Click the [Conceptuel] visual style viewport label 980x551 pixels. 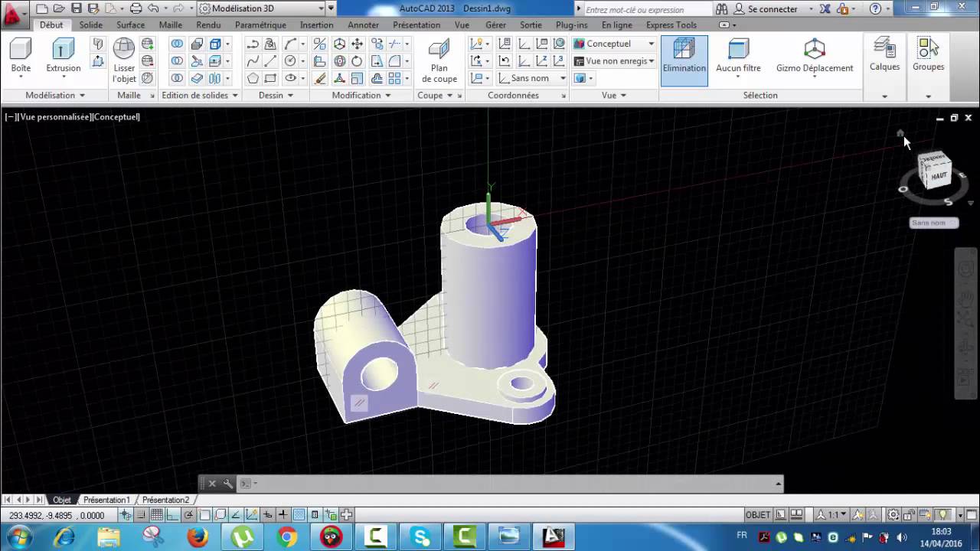pyautogui.click(x=115, y=117)
